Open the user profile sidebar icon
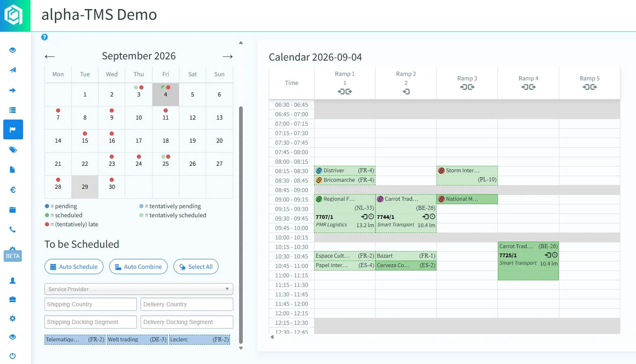636x364 pixels. 13,280
